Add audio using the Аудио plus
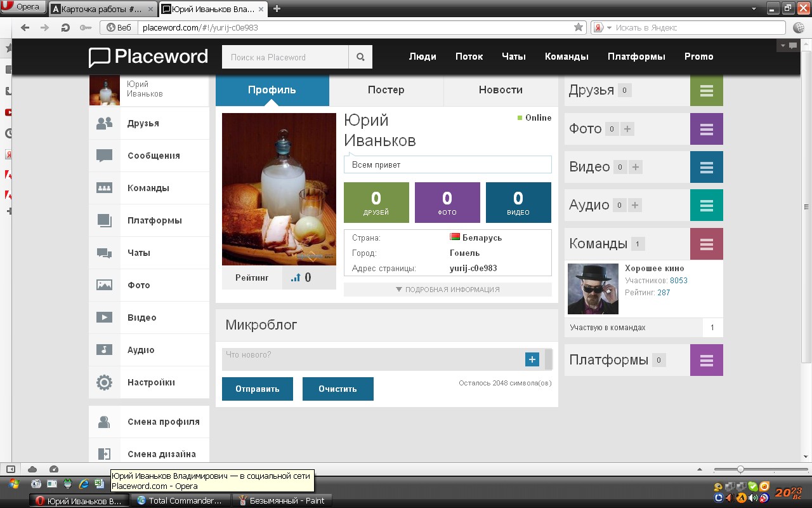 tap(636, 205)
